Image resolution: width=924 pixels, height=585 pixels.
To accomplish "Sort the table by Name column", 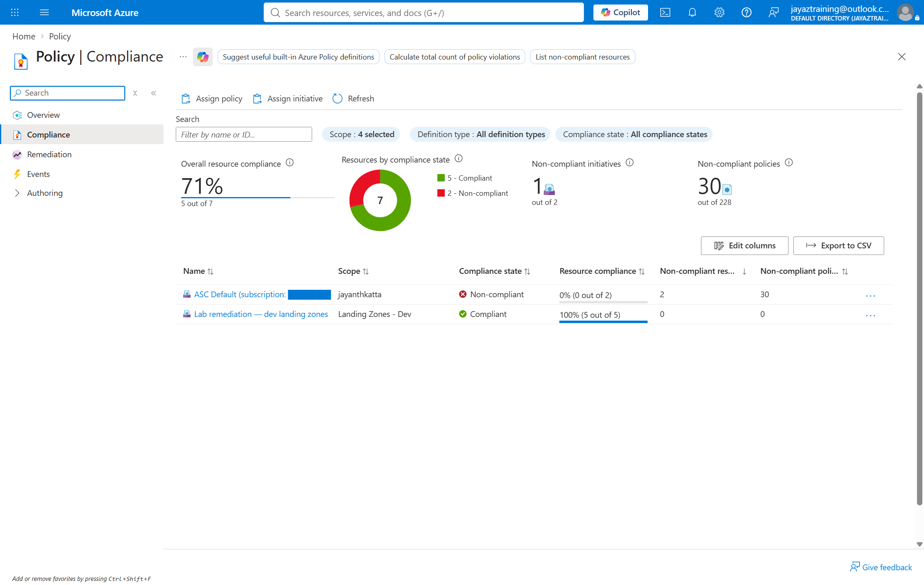I will point(198,271).
